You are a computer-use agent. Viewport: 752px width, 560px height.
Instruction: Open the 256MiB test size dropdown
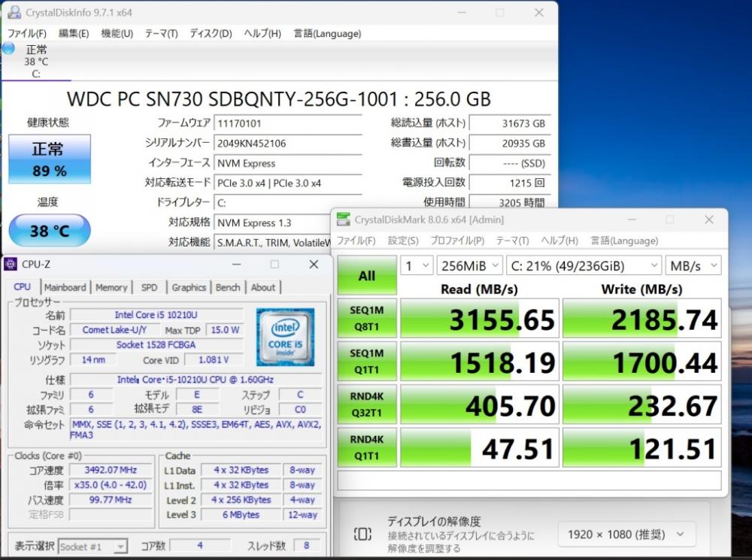tap(470, 265)
